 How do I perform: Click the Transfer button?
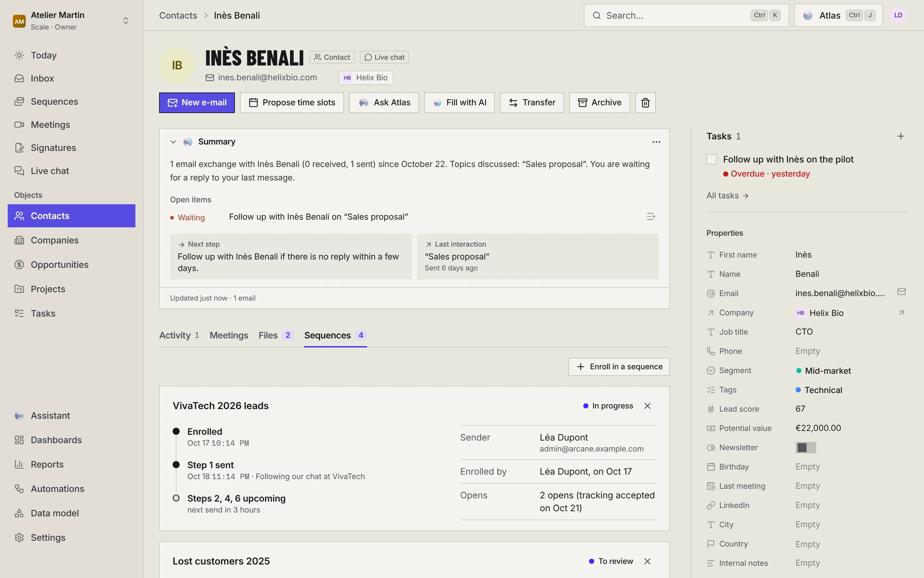pyautogui.click(x=532, y=102)
